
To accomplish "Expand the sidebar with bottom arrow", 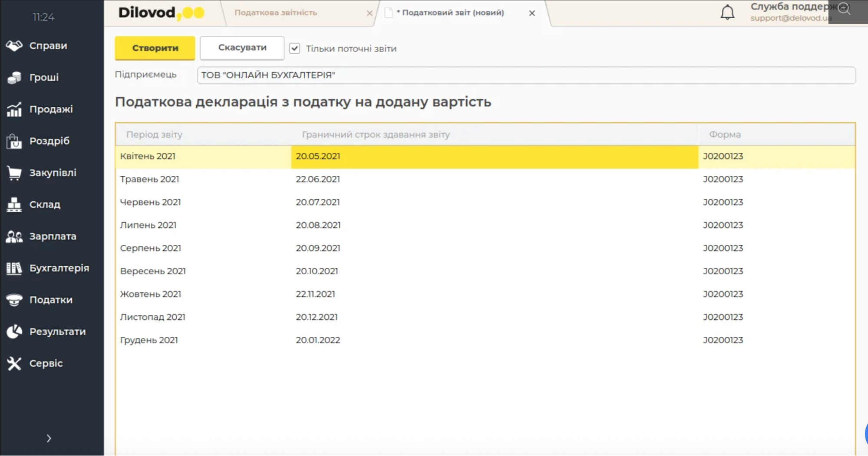I will point(48,438).
